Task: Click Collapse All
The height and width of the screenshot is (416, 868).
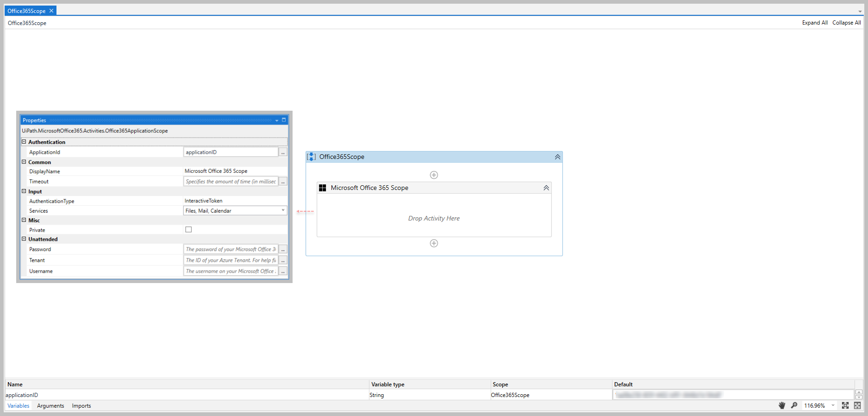Action: click(846, 23)
